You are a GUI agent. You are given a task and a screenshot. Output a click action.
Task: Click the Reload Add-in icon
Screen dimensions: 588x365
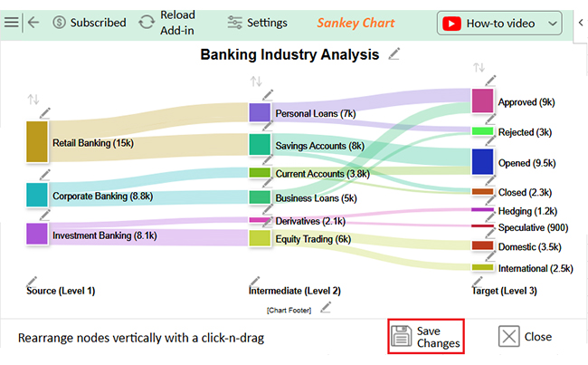(x=147, y=23)
